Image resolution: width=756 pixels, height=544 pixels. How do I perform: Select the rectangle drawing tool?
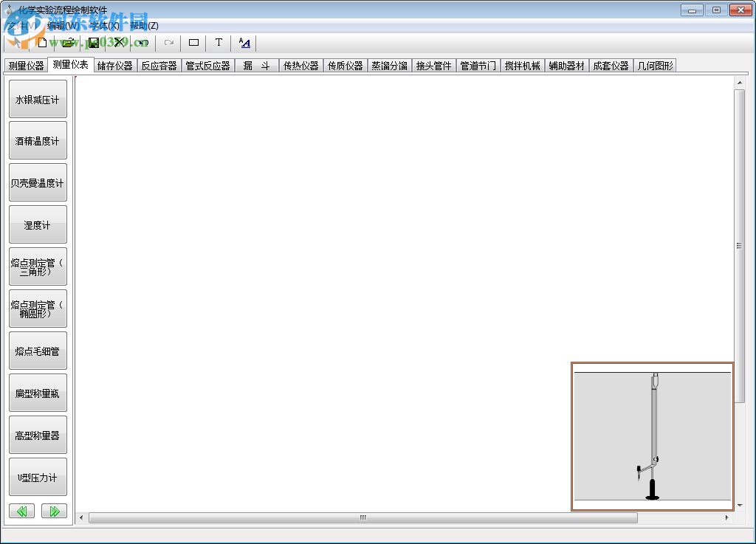(194, 43)
